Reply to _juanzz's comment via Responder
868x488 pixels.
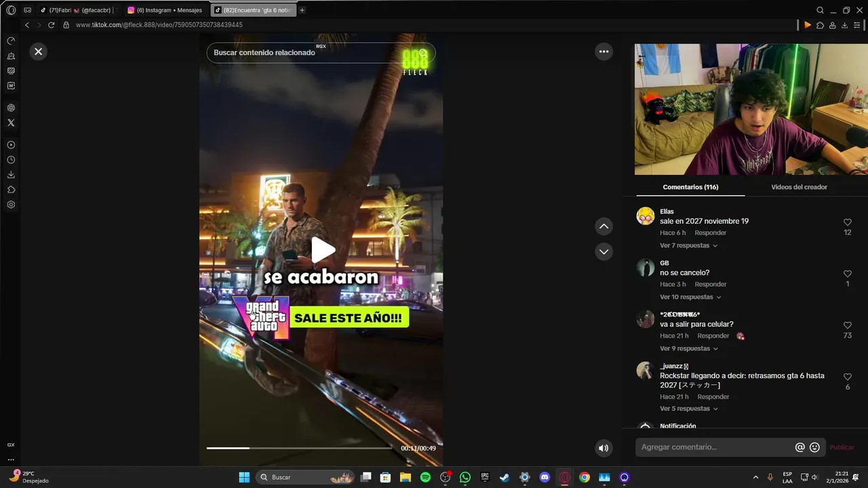point(713,397)
